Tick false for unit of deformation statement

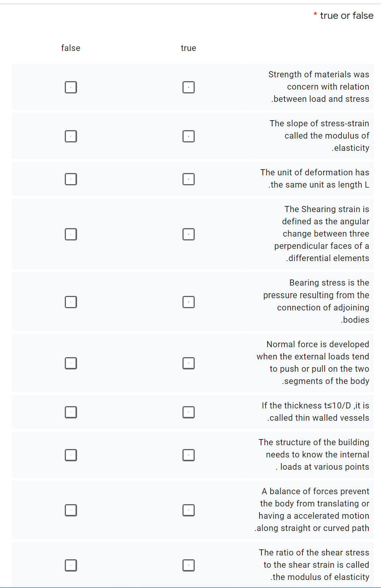[71, 179]
